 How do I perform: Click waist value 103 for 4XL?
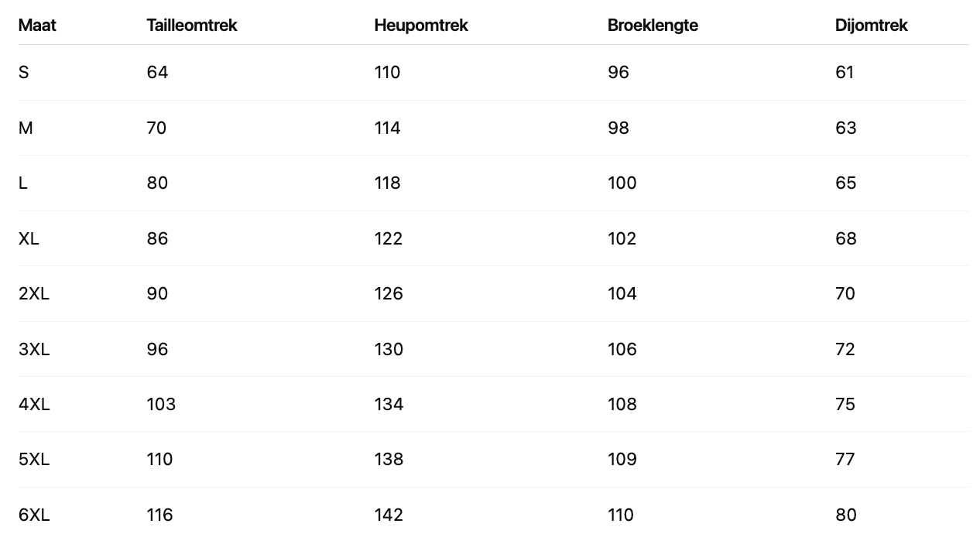pos(161,404)
